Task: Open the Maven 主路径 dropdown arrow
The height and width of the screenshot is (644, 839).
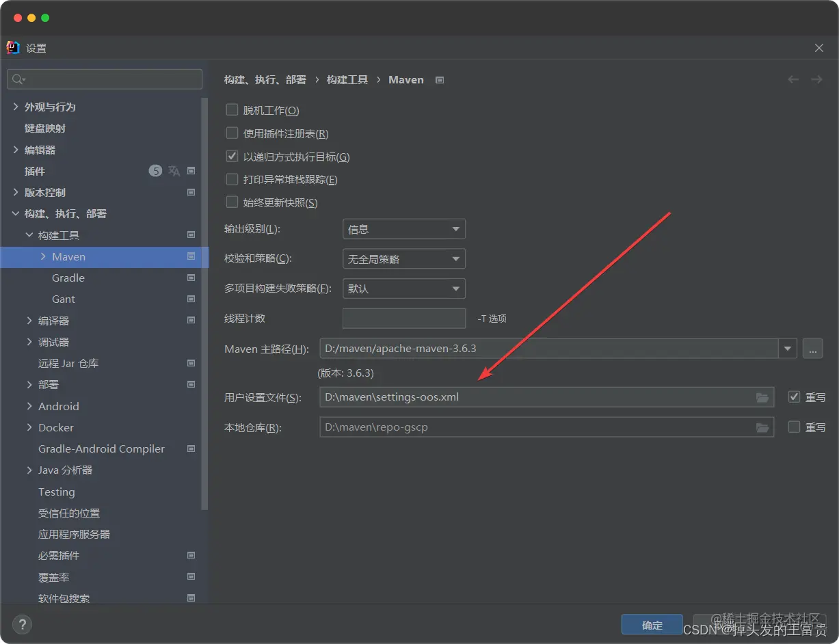Action: point(788,349)
